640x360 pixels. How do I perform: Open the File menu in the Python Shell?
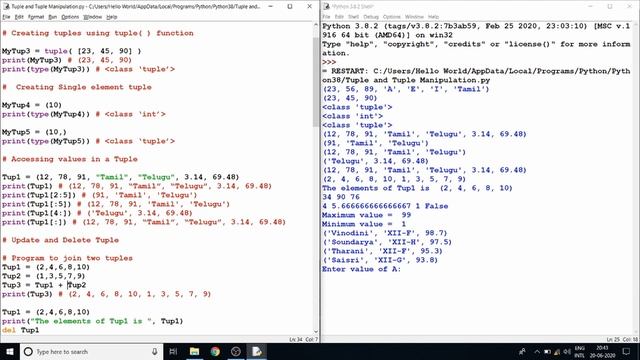click(326, 17)
